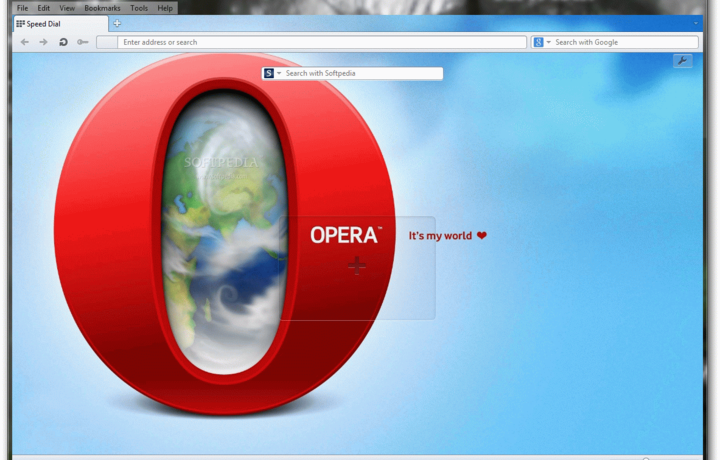Viewport: 720px width, 460px height.
Task: Open the Tools menu
Action: pos(139,8)
